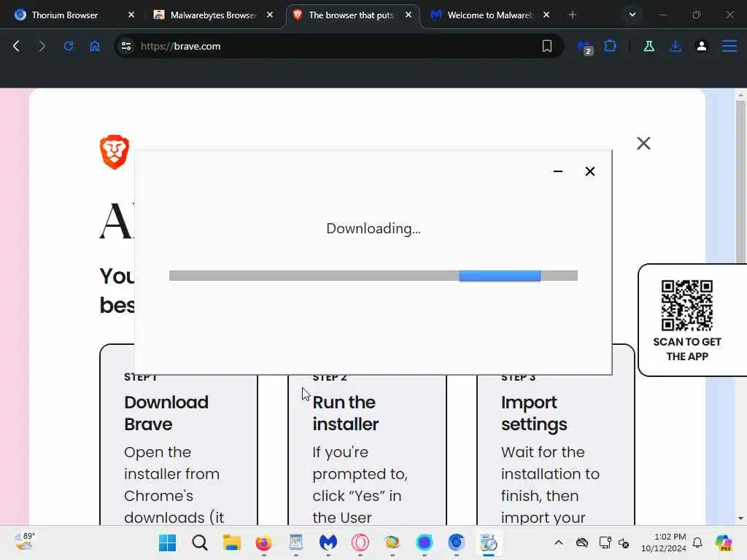Screen dimensions: 747x560
Task: Expand the tab search dropdown chevron
Action: [632, 15]
